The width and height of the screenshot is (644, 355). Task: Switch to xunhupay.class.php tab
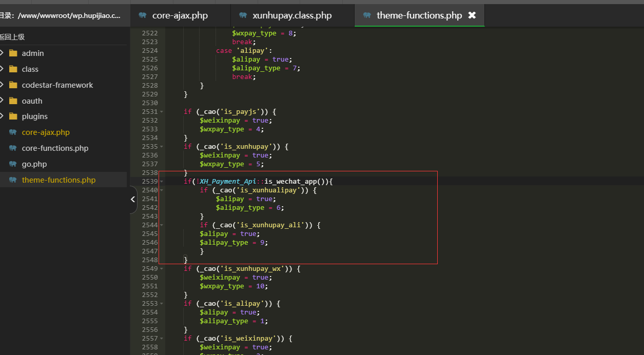pos(292,15)
